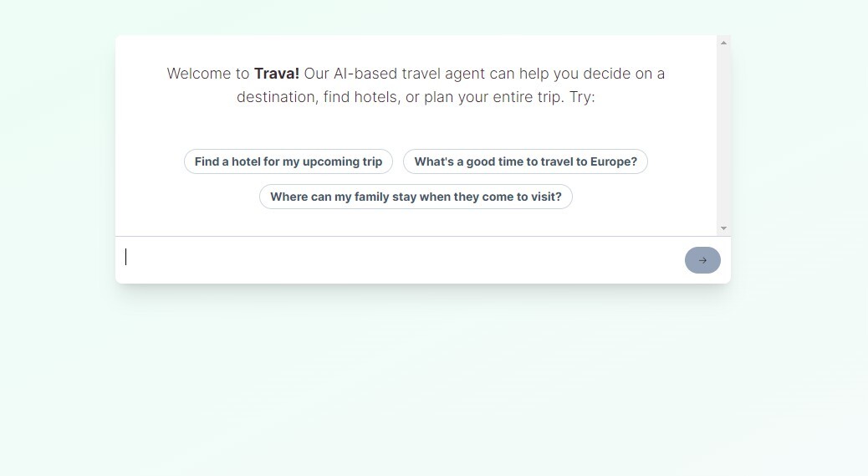Choose "What's a good time to travel to Europe?"
Viewport: 868px width, 476px height.
coord(525,161)
